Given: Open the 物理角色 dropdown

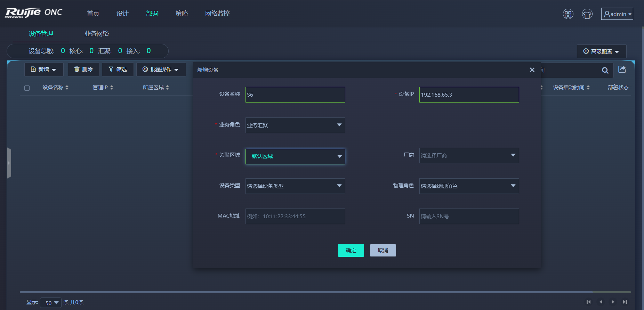Looking at the screenshot, I should pos(469,186).
